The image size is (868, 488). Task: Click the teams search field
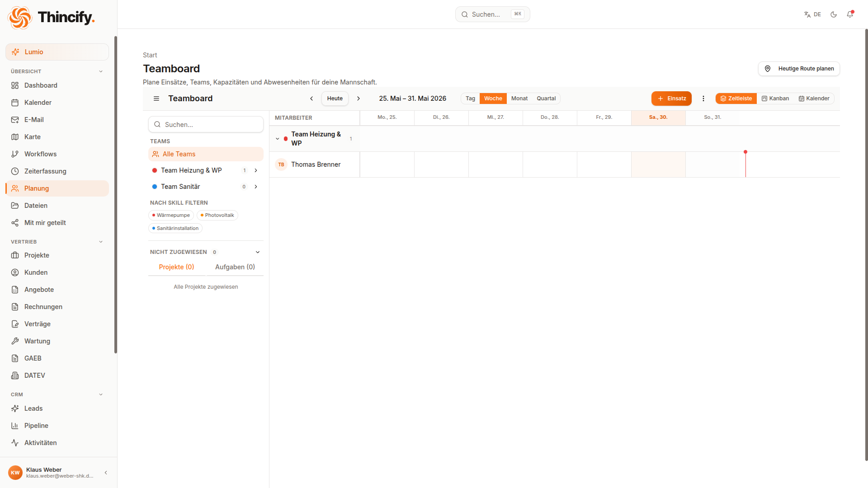206,124
